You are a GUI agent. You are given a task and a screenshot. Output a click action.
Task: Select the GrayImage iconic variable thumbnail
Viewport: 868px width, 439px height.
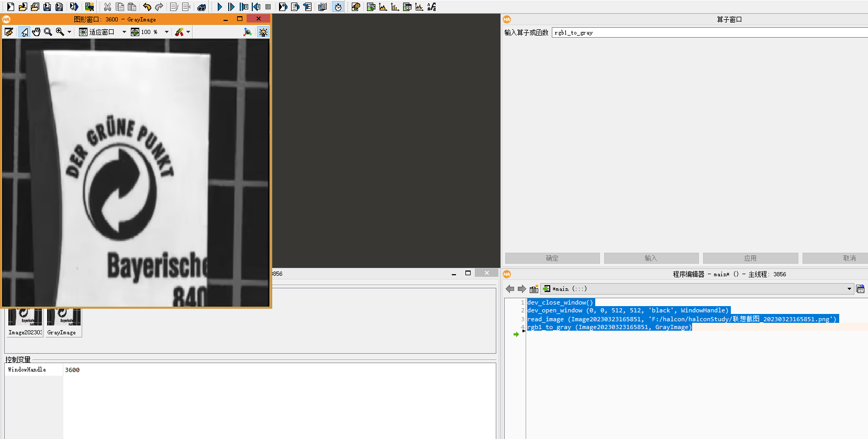[63, 322]
